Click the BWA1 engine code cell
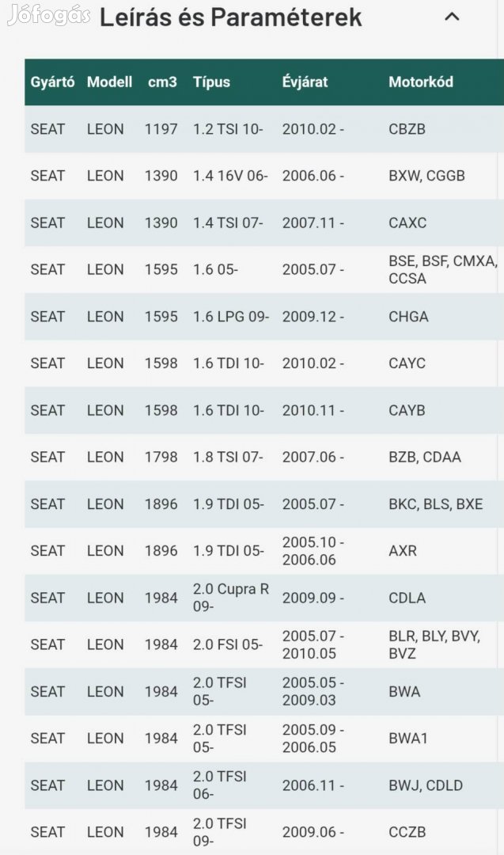 [408, 739]
